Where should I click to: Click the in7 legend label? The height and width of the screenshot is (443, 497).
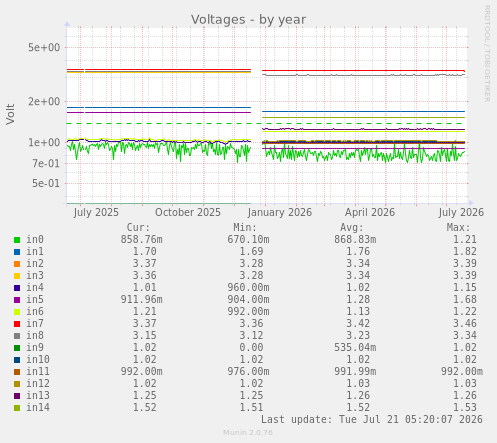(35, 324)
